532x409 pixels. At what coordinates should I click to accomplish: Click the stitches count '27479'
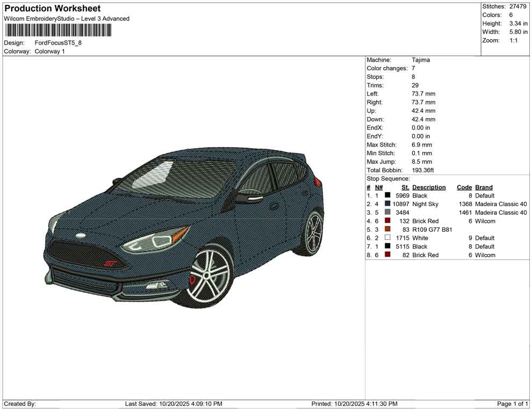click(x=517, y=6)
